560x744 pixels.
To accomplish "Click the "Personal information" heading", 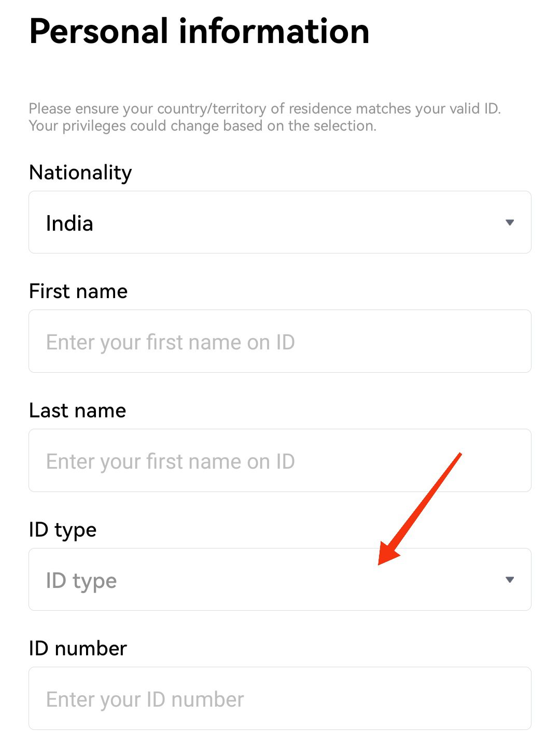I will pos(199,31).
